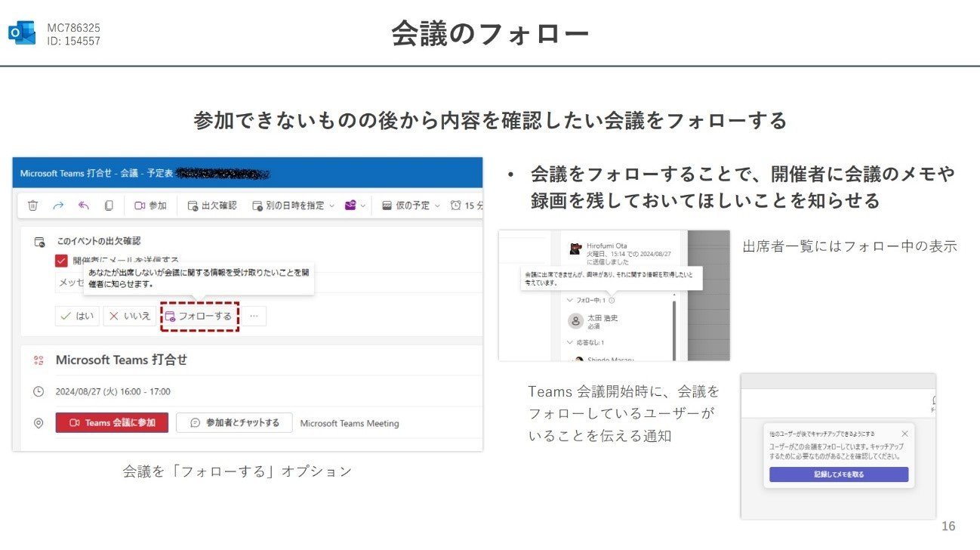The width and height of the screenshot is (980, 550).
Task: Click the 参加者とチャットする button
Action: [x=235, y=423]
